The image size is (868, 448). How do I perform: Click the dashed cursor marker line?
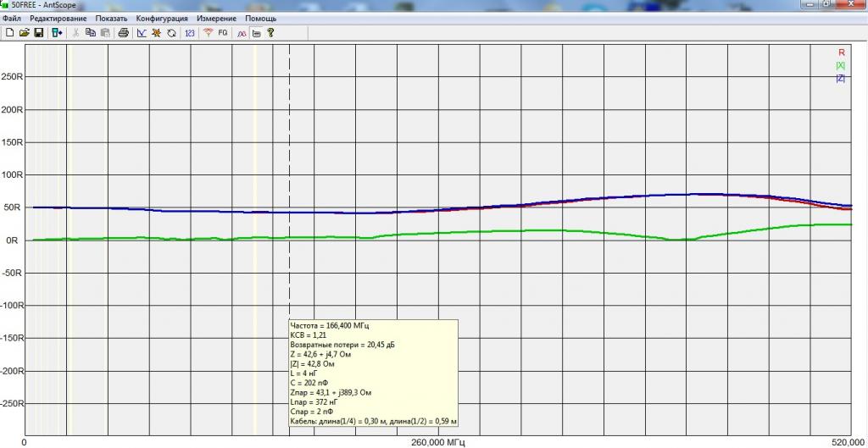tap(290, 183)
